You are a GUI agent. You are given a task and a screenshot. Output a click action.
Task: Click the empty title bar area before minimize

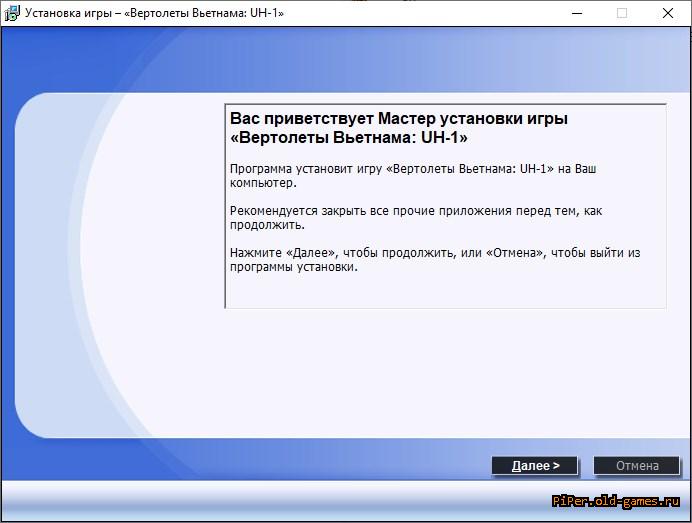(x=420, y=13)
